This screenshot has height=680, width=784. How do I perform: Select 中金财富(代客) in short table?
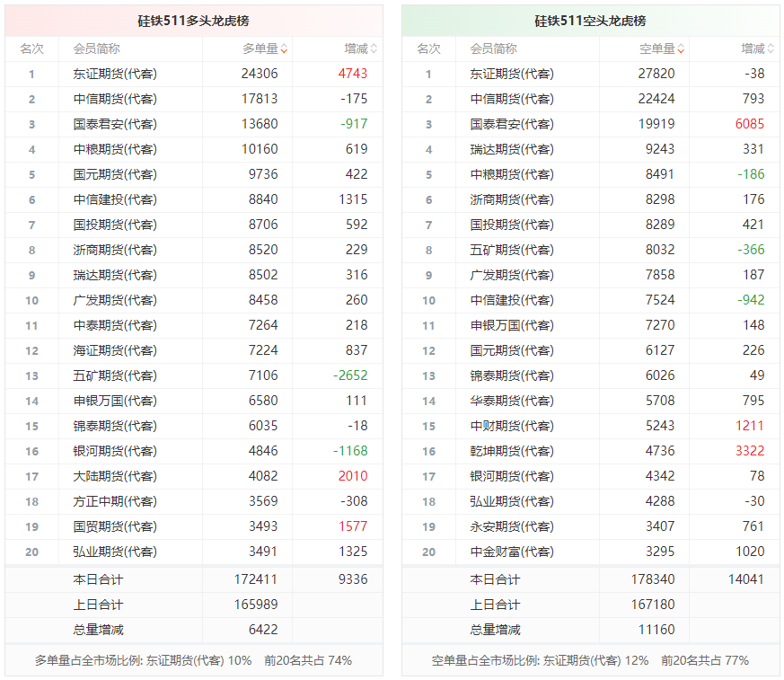[512, 552]
